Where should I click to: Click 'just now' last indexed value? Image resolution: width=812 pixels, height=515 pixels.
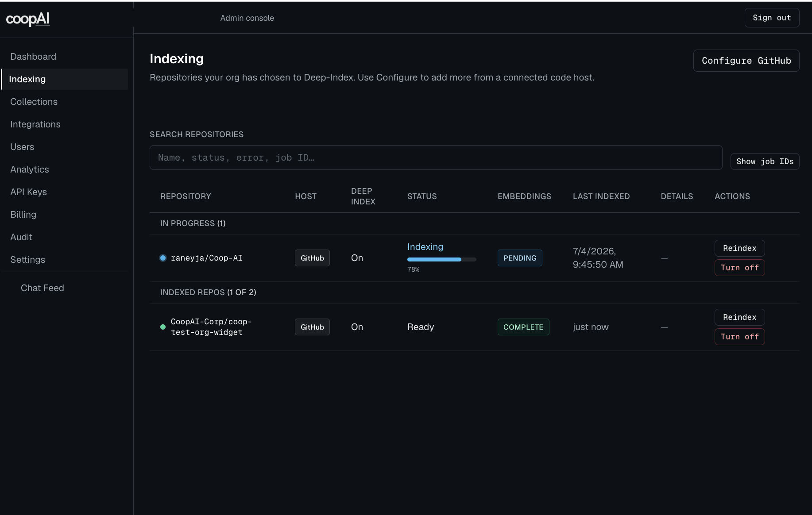pyautogui.click(x=591, y=327)
